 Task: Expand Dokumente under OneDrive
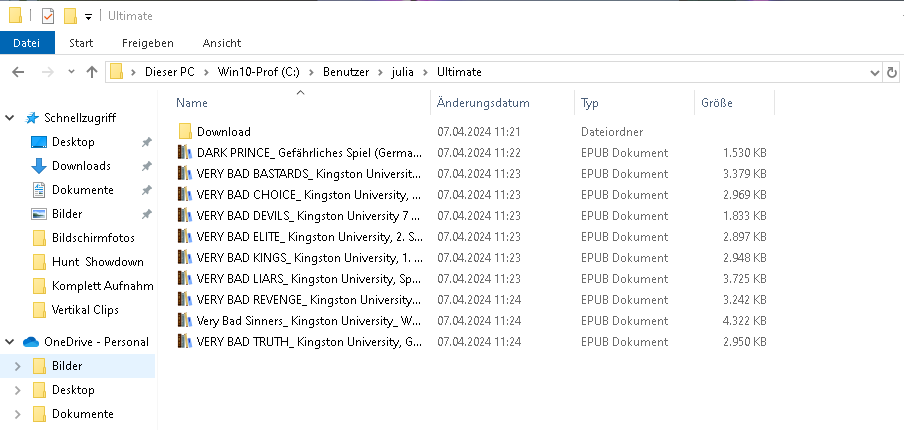coord(17,414)
